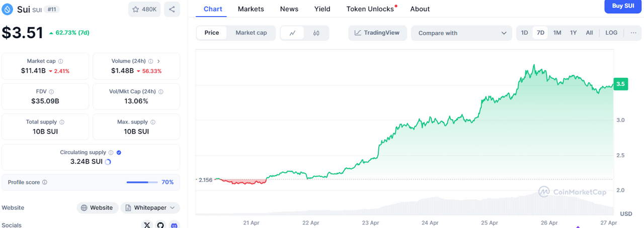Set chart range to 1Y

(573, 33)
